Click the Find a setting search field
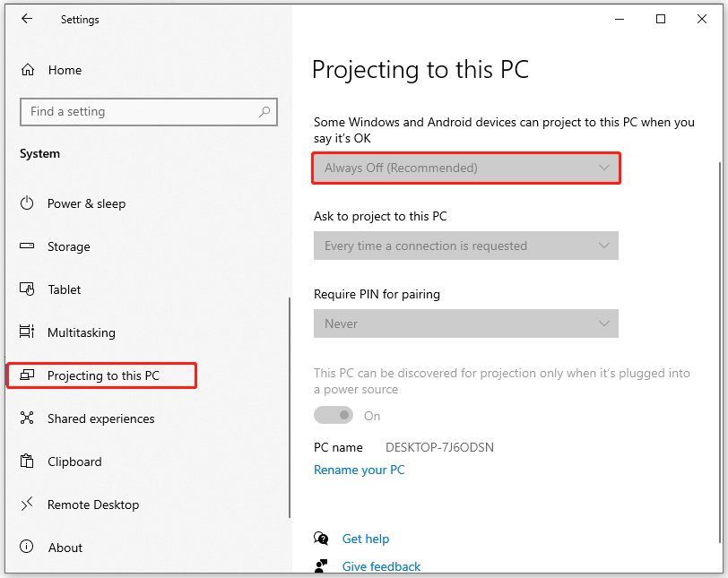This screenshot has width=728, height=578. (148, 111)
